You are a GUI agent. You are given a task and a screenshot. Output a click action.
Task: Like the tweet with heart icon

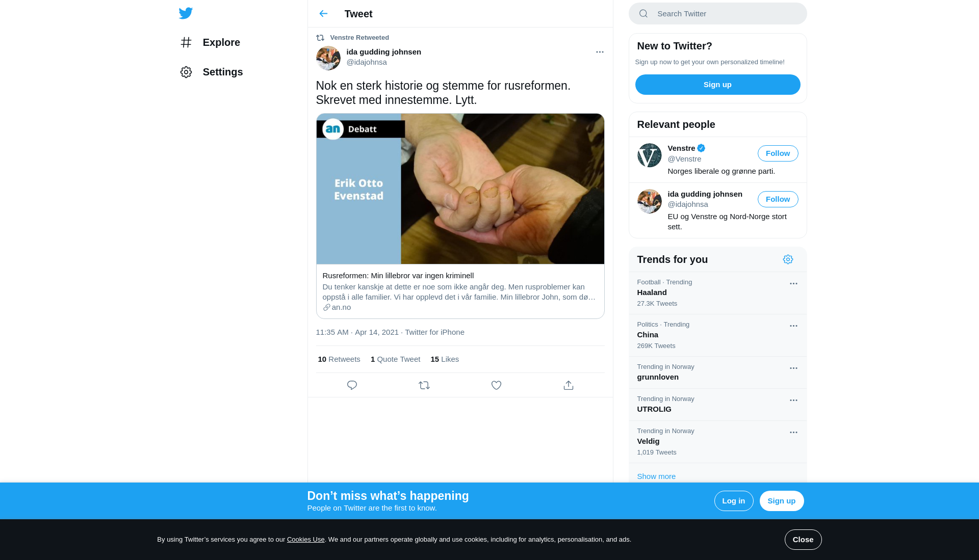tap(496, 385)
